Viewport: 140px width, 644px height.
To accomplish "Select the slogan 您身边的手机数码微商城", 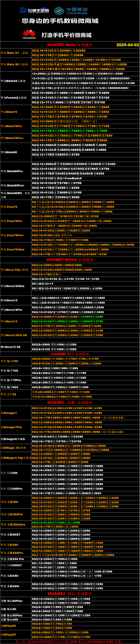I will [60, 21].
